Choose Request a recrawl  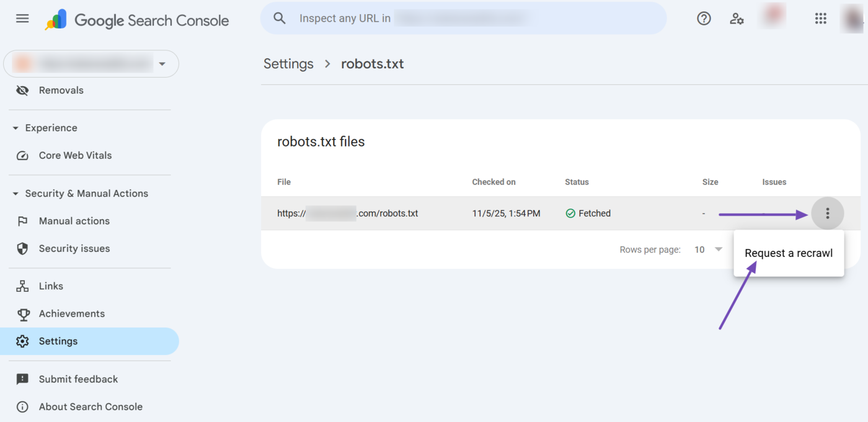click(788, 253)
